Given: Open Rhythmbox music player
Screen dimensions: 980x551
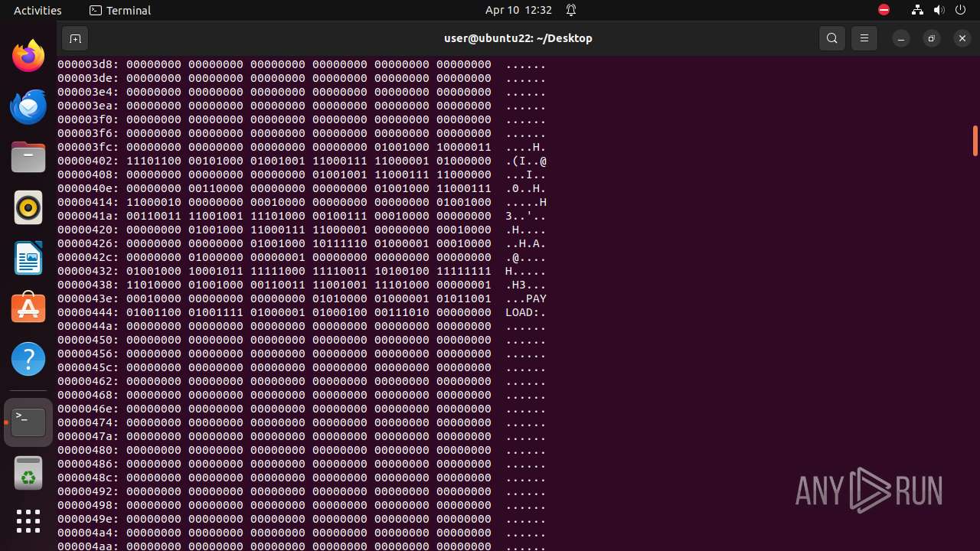Looking at the screenshot, I should (28, 207).
